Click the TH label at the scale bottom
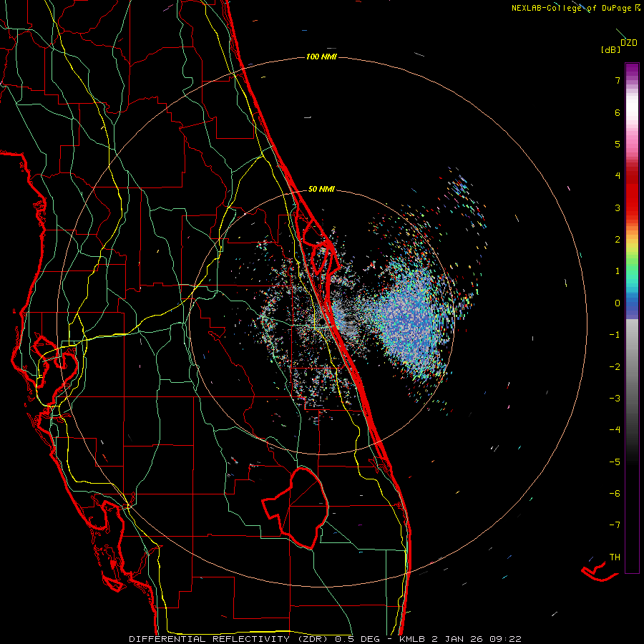This screenshot has height=644, width=644. (x=615, y=557)
